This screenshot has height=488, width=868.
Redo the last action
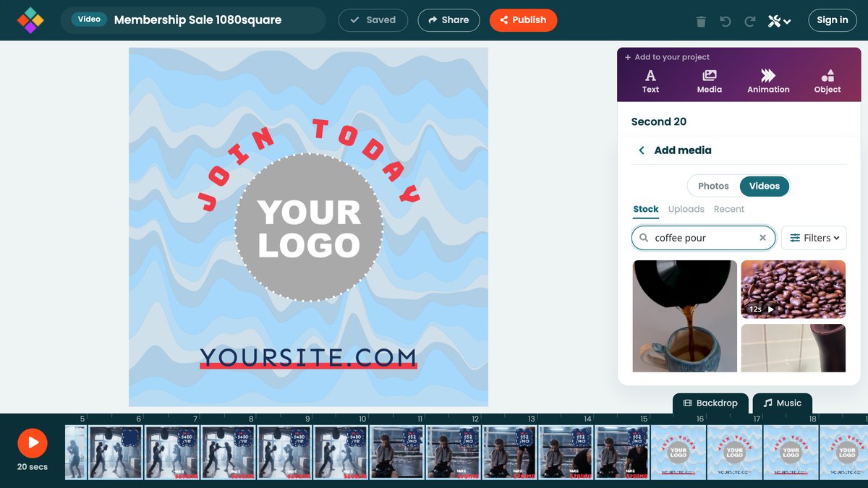click(x=750, y=21)
